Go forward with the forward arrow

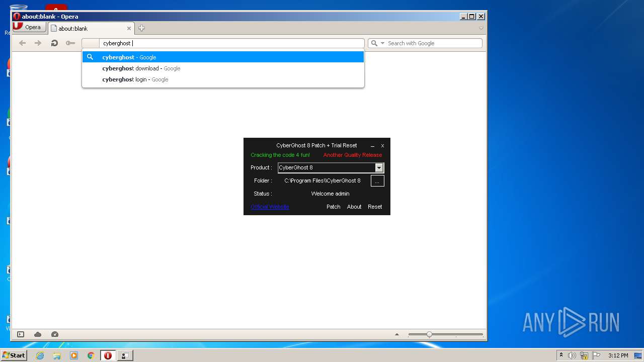pyautogui.click(x=38, y=43)
